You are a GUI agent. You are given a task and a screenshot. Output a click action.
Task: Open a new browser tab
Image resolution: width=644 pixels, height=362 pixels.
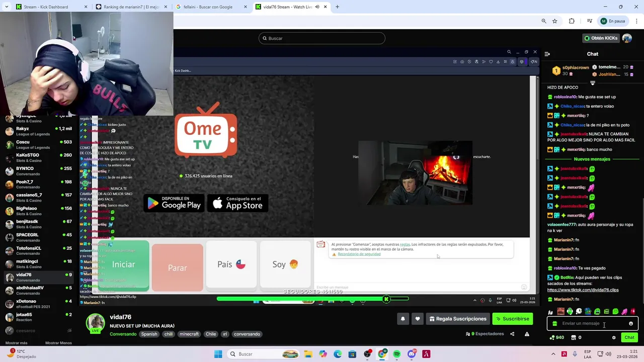[337, 7]
